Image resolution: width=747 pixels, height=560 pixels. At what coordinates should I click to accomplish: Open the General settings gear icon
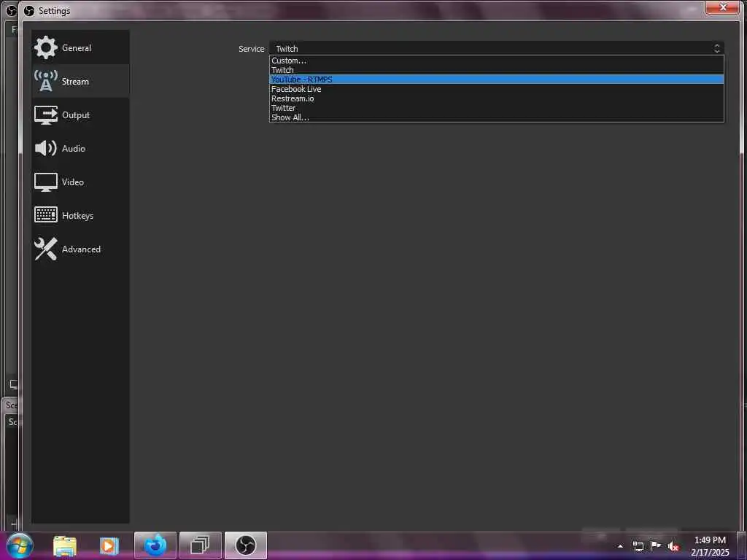coord(46,47)
